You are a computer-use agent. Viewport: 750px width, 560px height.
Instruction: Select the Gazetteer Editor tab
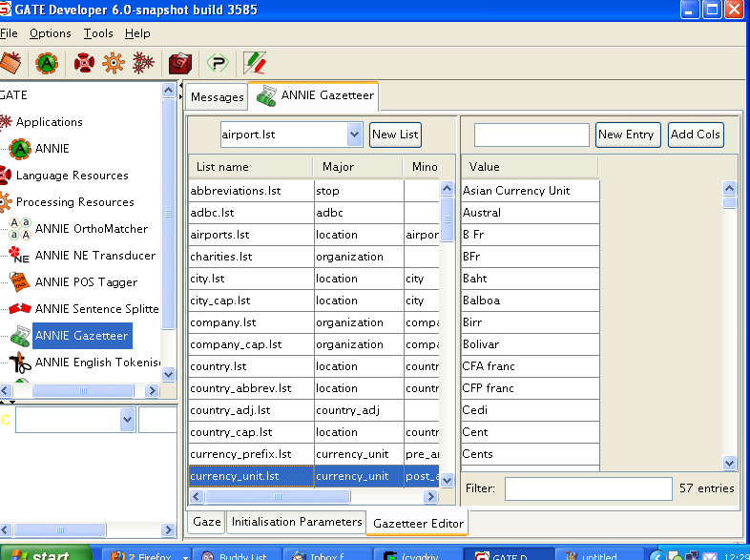tap(418, 523)
